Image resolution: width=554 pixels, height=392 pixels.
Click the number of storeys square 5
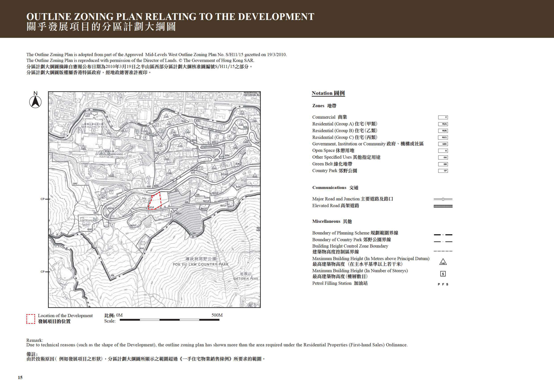pyautogui.click(x=443, y=274)
